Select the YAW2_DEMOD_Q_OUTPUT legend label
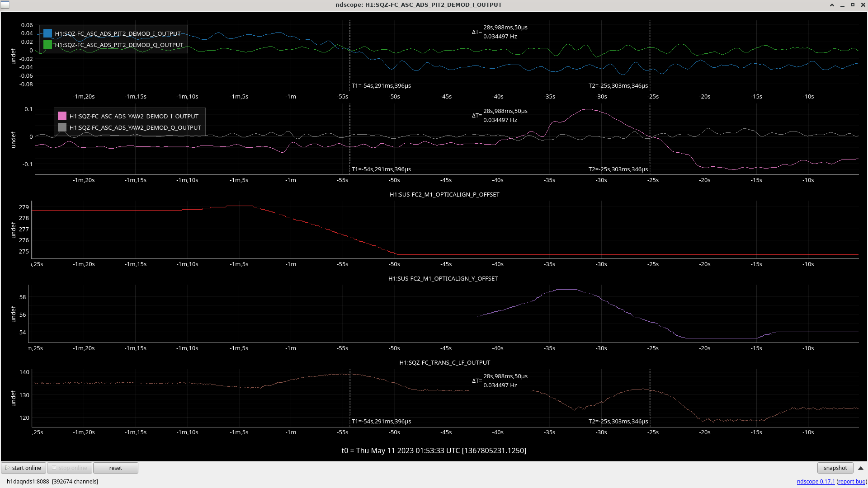Image resolution: width=868 pixels, height=488 pixels. coord(135,127)
